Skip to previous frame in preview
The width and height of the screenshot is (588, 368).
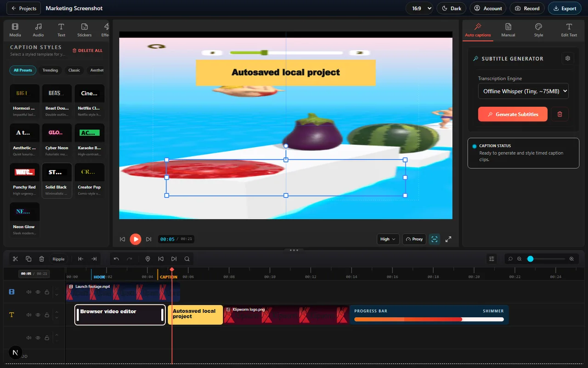(x=123, y=239)
